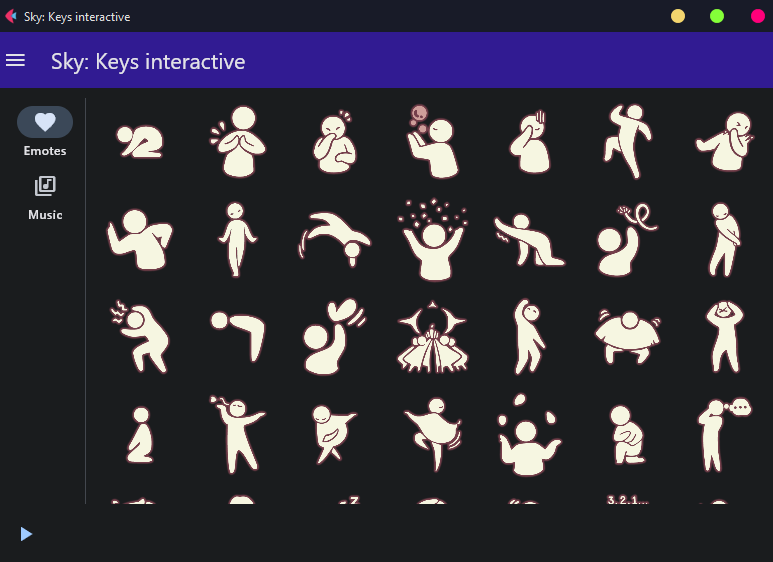Select the kneeling sitting emote

click(x=140, y=435)
